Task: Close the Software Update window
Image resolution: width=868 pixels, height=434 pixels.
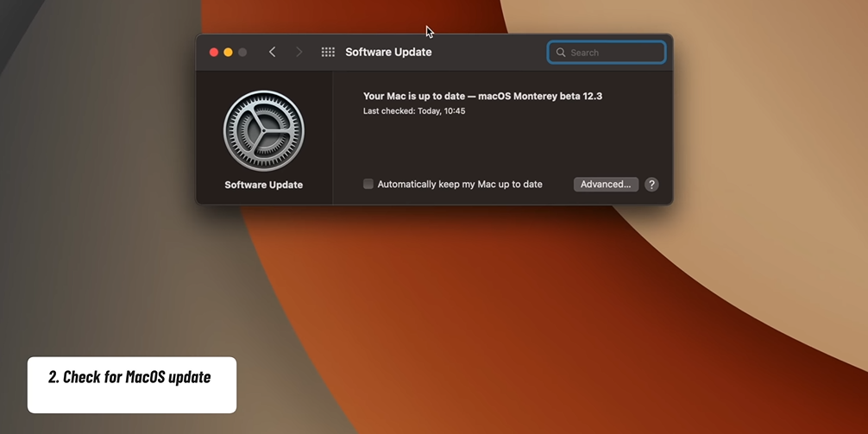Action: (214, 52)
